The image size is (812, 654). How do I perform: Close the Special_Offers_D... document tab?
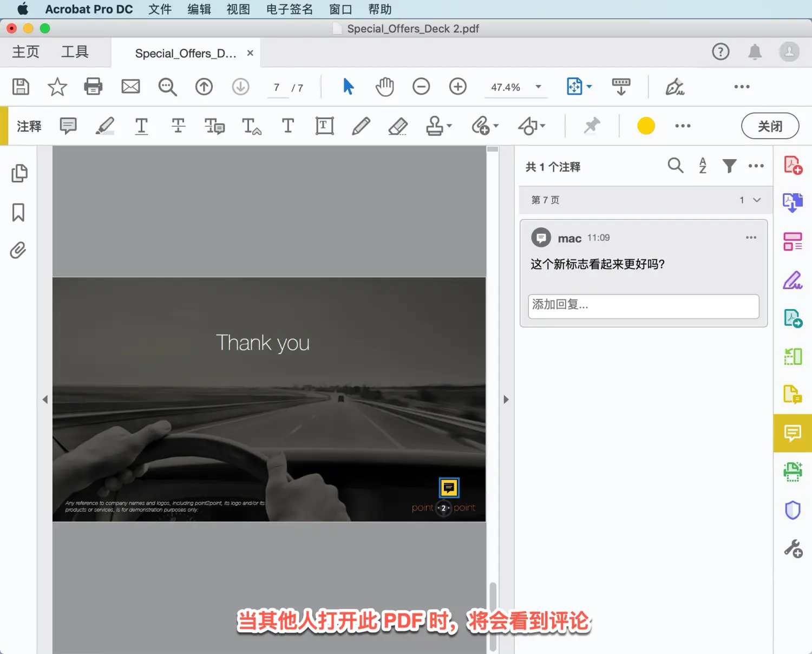(250, 53)
